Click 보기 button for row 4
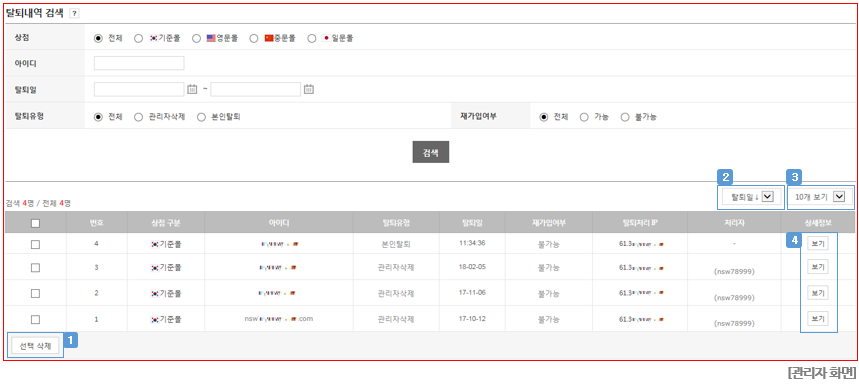 pyautogui.click(x=817, y=244)
